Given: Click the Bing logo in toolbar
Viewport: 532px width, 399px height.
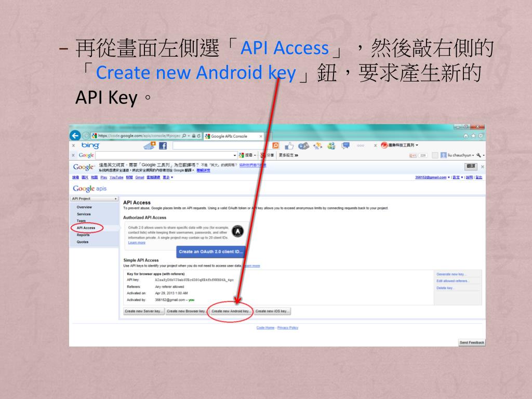Looking at the screenshot, I should [90, 145].
